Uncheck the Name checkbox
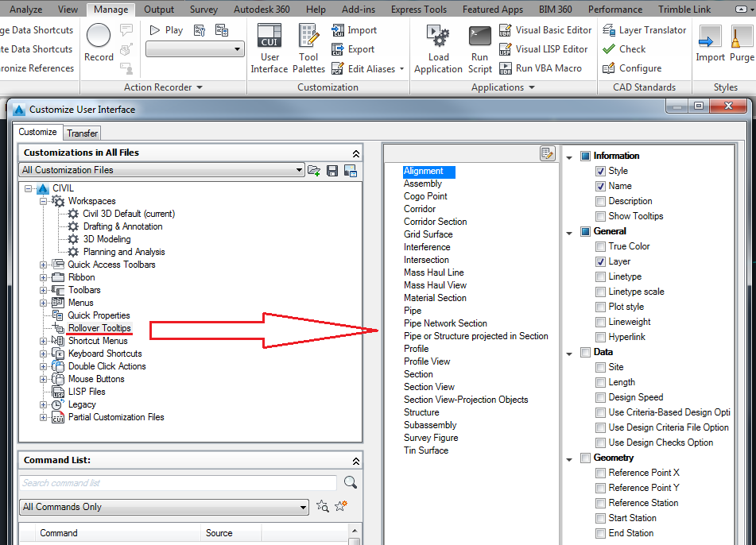The height and width of the screenshot is (545, 756). point(600,186)
